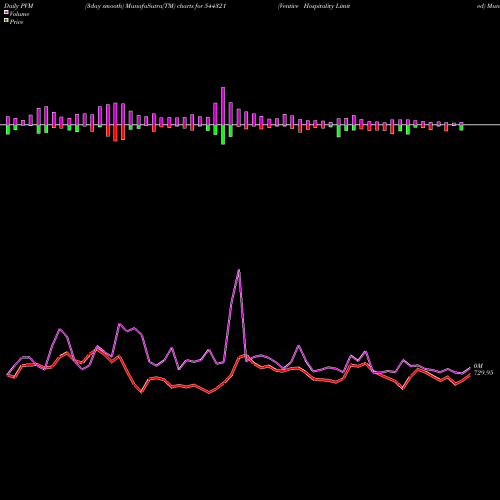Click the Volume legend color swatch
Image resolution: width=500 pixels, height=500 pixels.
pyautogui.click(x=6, y=12)
